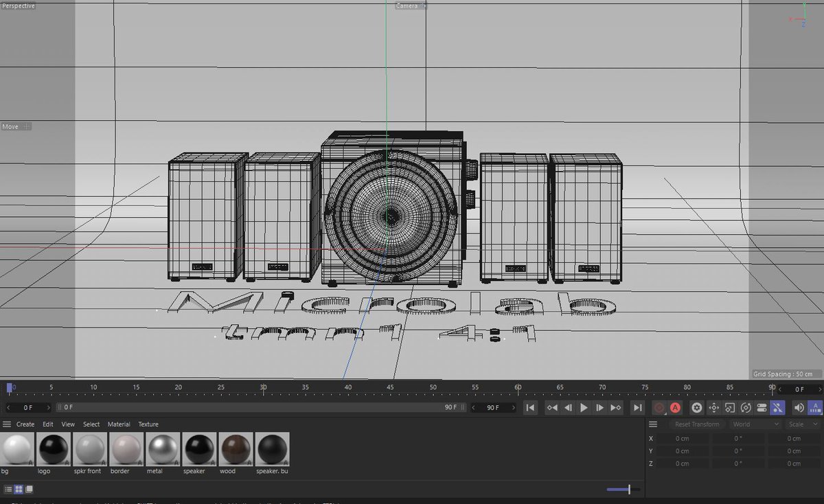824x504 pixels.
Task: Switch materials to layer view icon
Action: coord(29,490)
